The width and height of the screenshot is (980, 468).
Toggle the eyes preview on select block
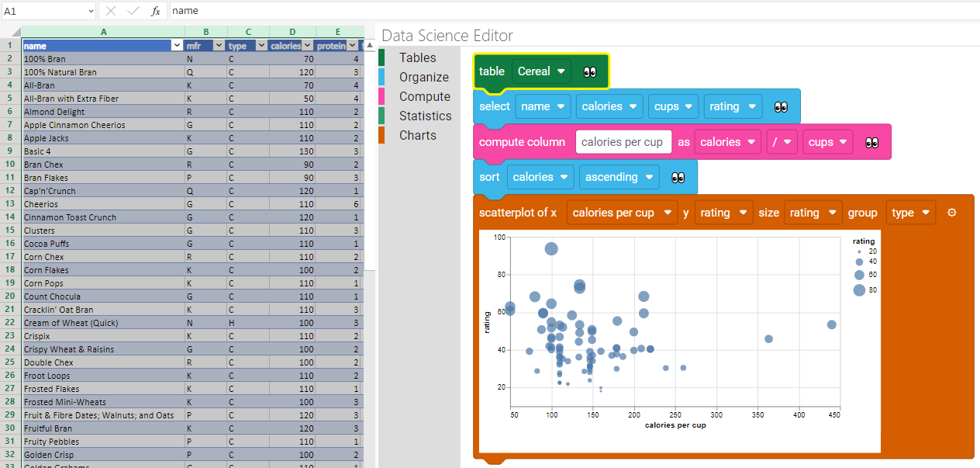coord(781,107)
